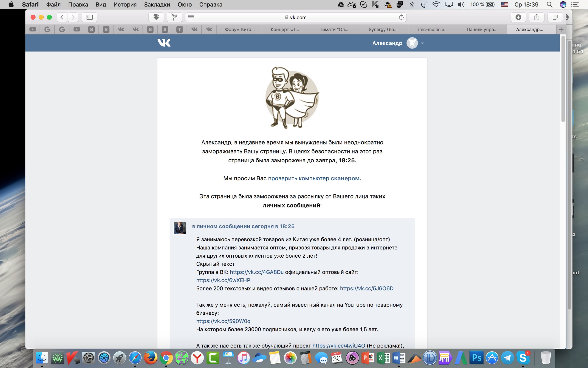Launch Firefox from the Dock
This screenshot has height=368, width=588.
(150, 358)
